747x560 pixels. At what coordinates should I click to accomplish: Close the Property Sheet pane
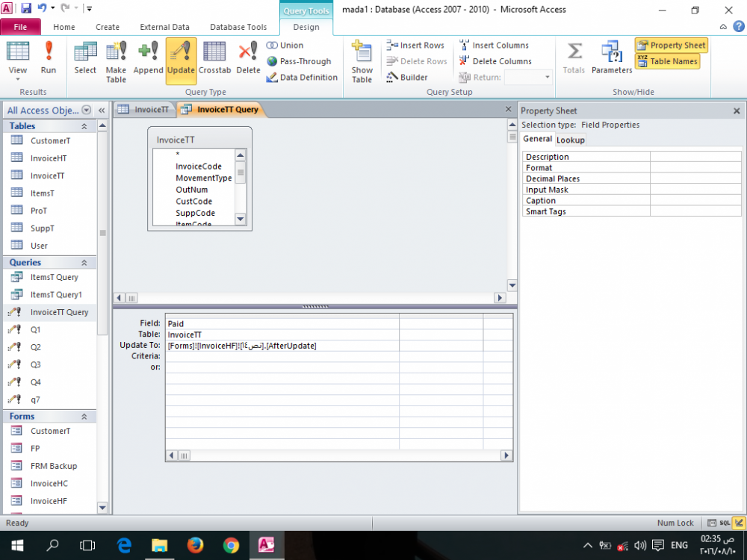(737, 111)
